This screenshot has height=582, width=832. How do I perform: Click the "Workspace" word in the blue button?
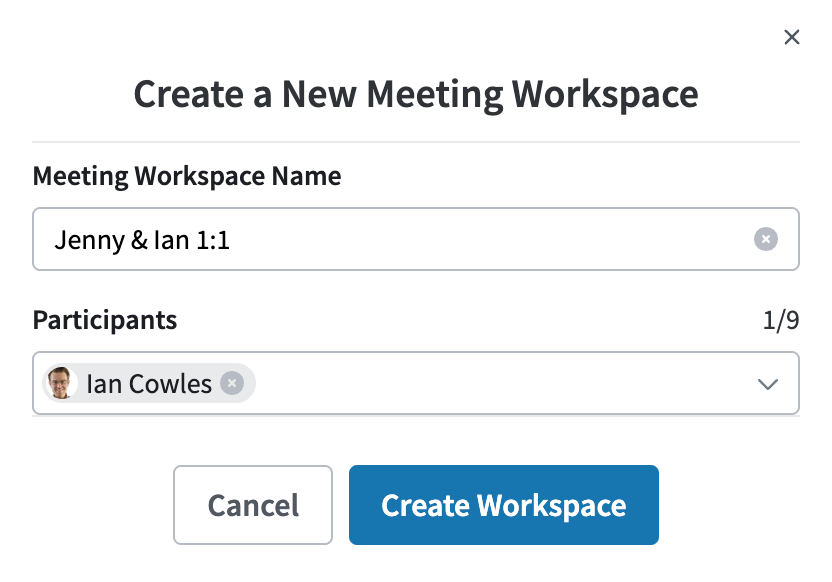click(x=552, y=506)
